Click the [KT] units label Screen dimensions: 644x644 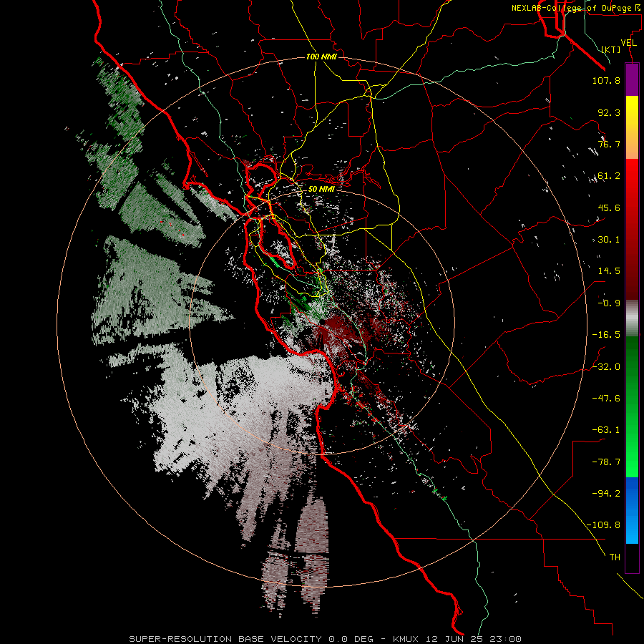[611, 49]
